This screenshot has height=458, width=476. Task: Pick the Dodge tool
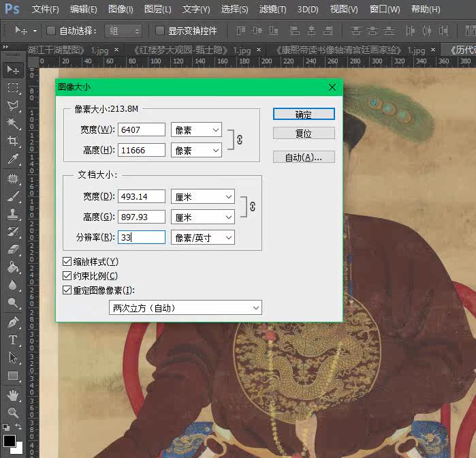(13, 303)
